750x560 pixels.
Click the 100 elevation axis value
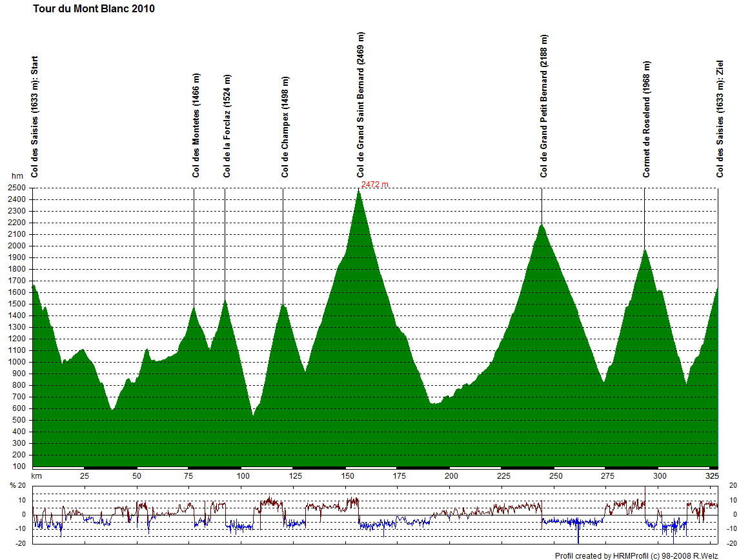point(19,466)
